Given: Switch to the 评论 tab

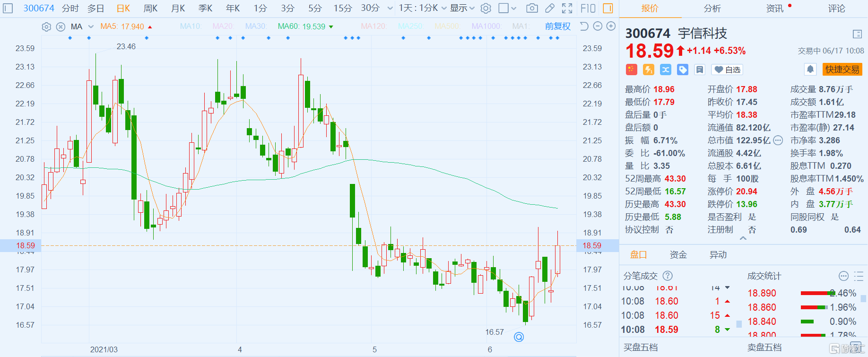Looking at the screenshot, I should pos(837,9).
